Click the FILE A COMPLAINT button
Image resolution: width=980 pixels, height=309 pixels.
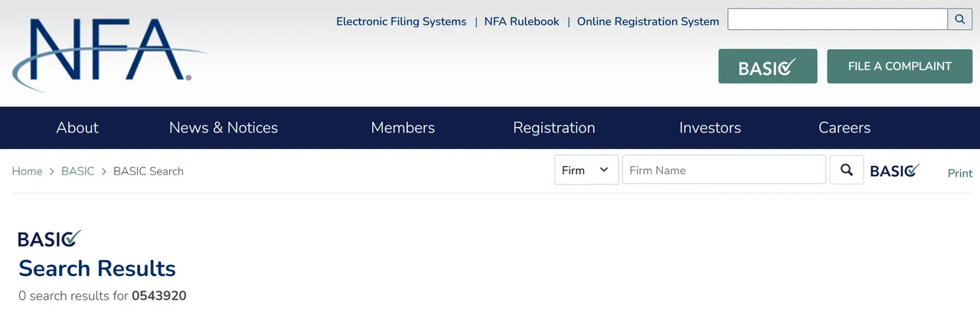click(x=900, y=67)
